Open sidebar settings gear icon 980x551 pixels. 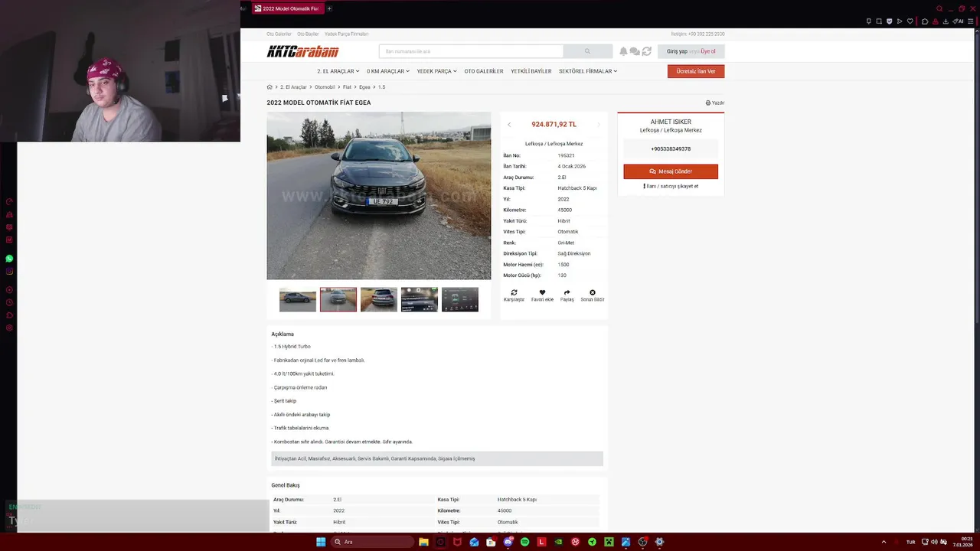point(9,328)
